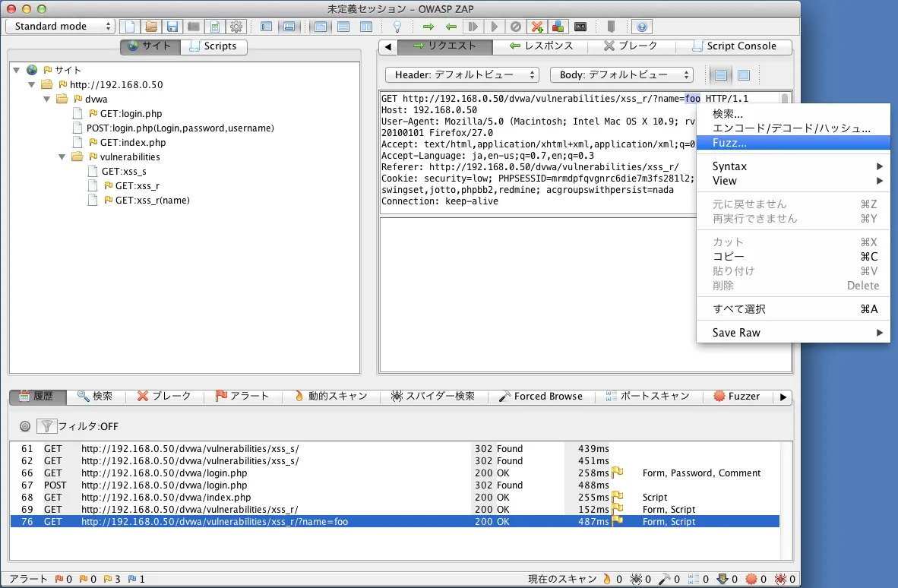Click the red X breakpoint toolbar icon

click(x=537, y=27)
